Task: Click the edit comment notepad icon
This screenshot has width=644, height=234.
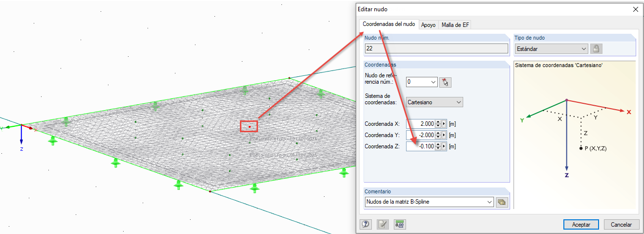Action: (x=382, y=224)
